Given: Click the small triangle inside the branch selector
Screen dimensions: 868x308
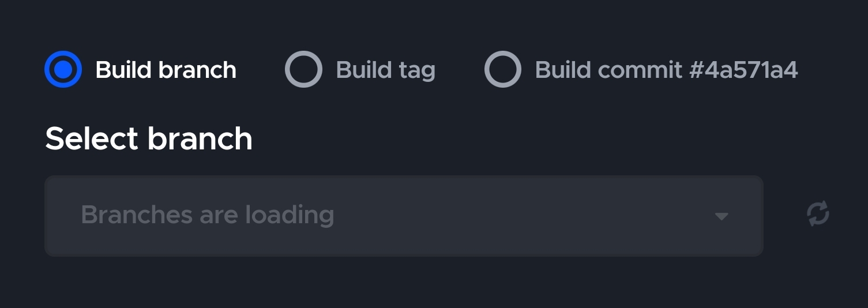Looking at the screenshot, I should click(722, 217).
